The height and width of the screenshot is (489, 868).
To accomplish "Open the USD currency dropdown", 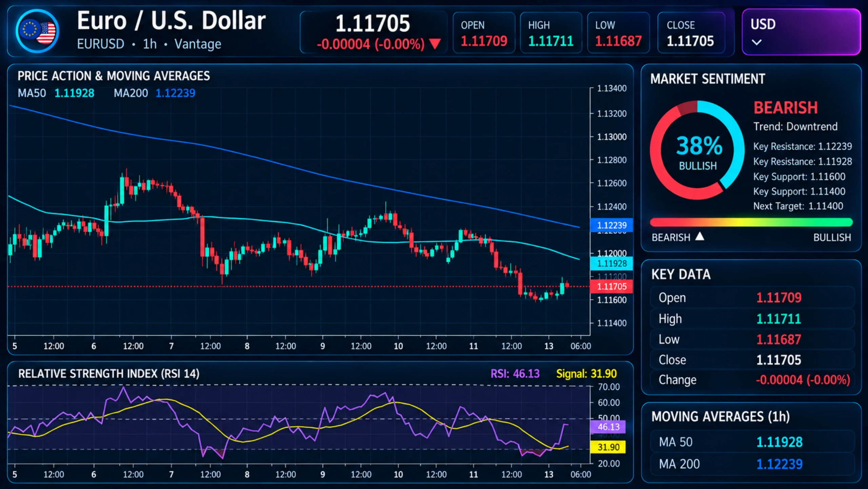I will (x=801, y=32).
